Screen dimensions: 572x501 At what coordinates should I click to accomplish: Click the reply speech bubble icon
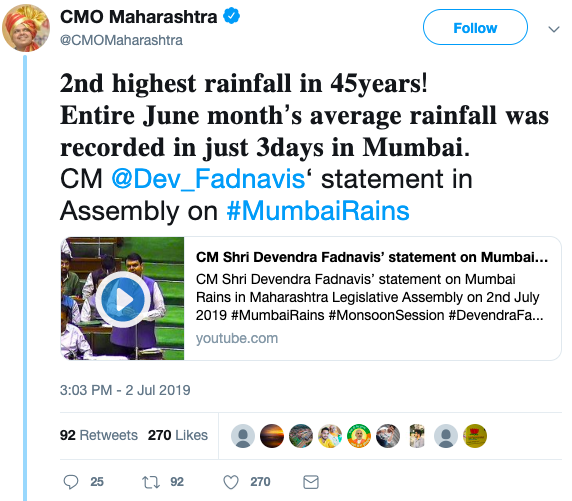[71, 482]
